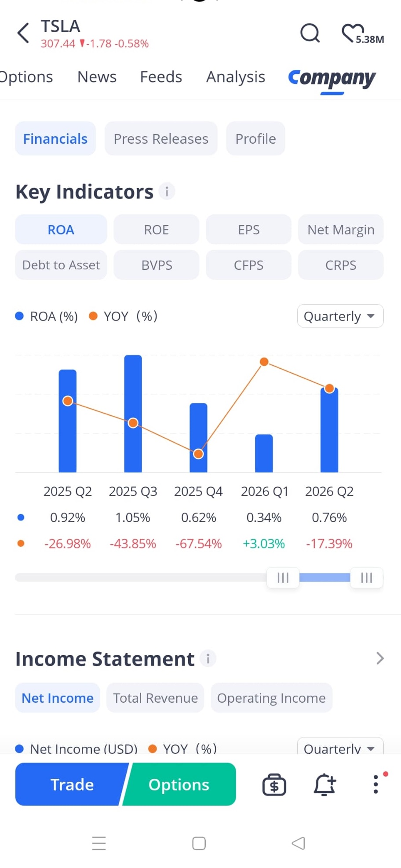This screenshot has height=868, width=401.
Task: Select the ROE indicator chip
Action: pos(157,229)
